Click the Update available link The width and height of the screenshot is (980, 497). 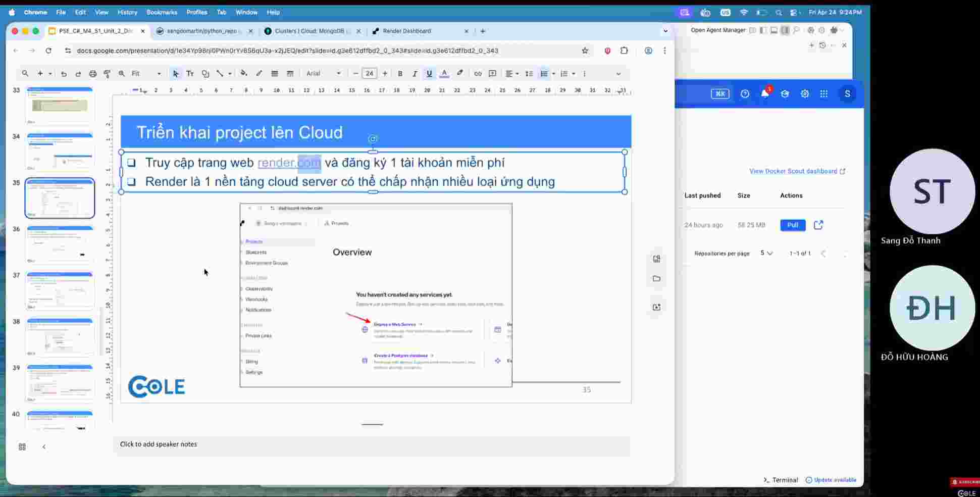pyautogui.click(x=831, y=480)
